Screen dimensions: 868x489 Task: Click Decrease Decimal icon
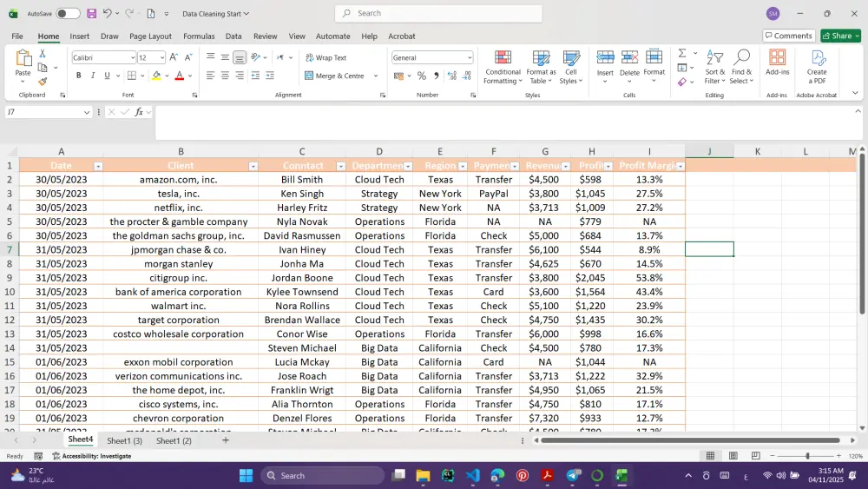point(467,76)
